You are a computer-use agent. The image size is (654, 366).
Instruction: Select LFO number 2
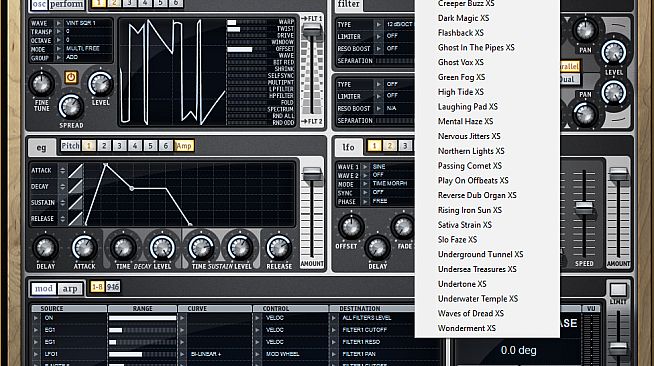390,146
